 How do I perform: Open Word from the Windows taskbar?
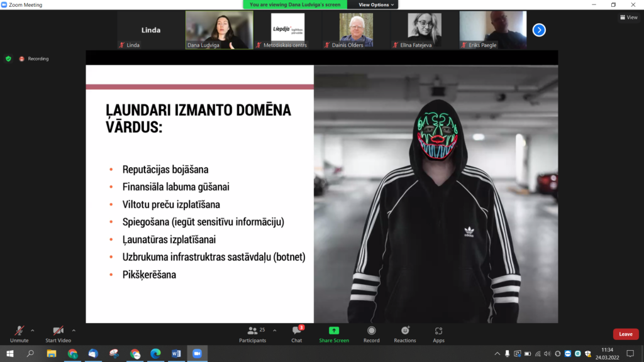[x=176, y=354]
